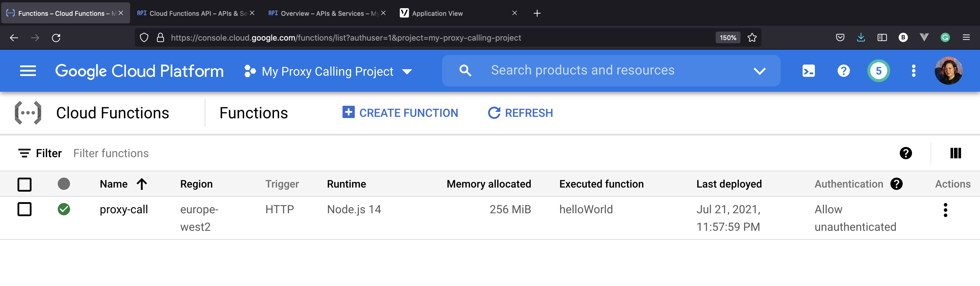Open the My Proxy Calling Project selector
Screen dimensions: 980x286
pos(328,71)
